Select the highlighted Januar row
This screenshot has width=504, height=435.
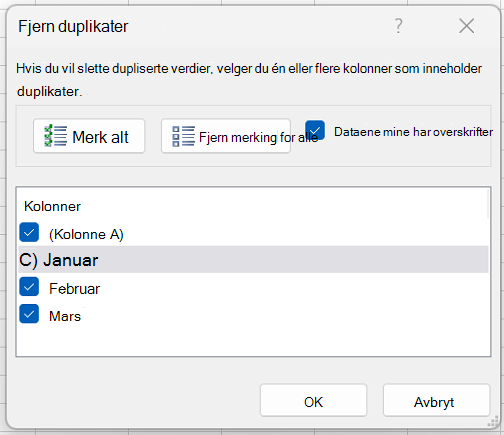(x=253, y=260)
